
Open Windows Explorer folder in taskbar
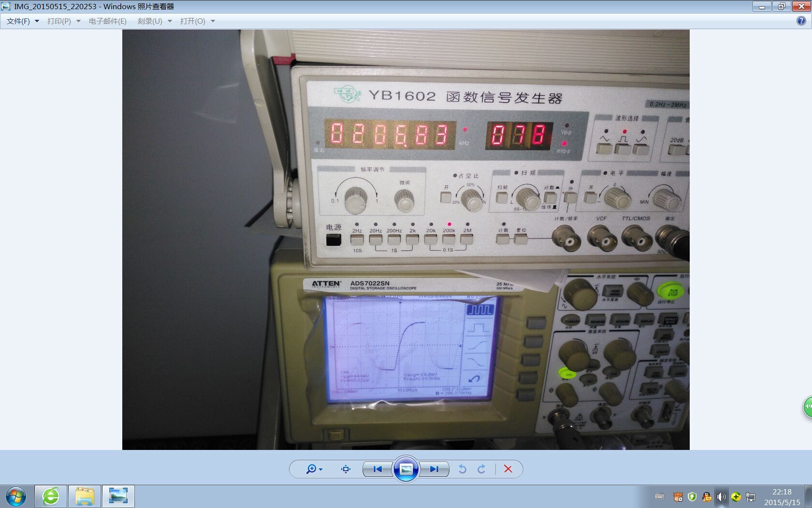coord(85,496)
